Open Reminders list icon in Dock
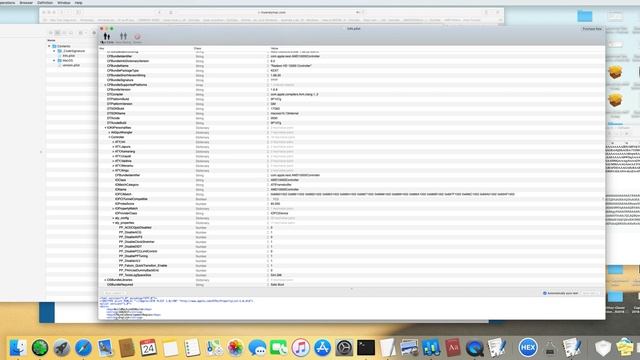 191,348
